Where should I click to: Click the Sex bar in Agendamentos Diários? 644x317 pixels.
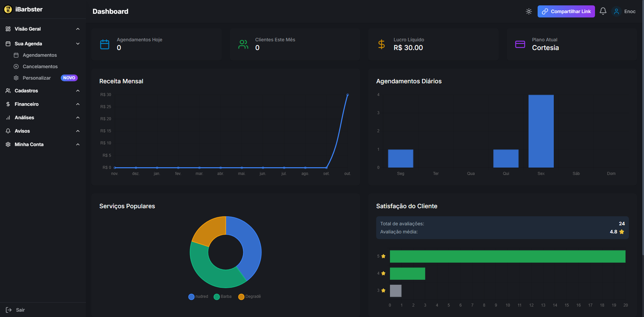pyautogui.click(x=541, y=131)
